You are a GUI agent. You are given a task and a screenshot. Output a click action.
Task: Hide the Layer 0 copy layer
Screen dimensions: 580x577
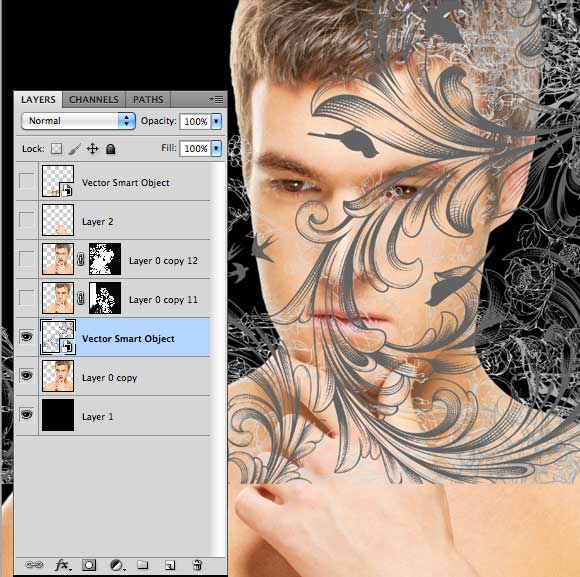[x=27, y=375]
